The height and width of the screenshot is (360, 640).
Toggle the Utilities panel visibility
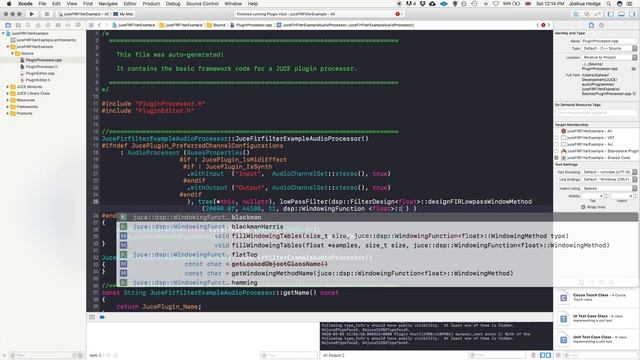632,14
